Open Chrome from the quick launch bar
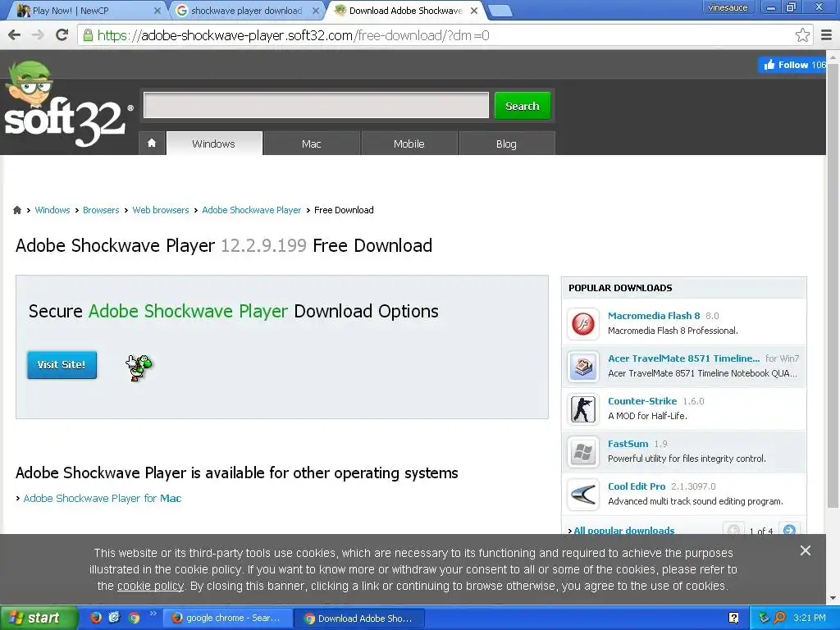Image resolution: width=840 pixels, height=630 pixels. (x=134, y=618)
